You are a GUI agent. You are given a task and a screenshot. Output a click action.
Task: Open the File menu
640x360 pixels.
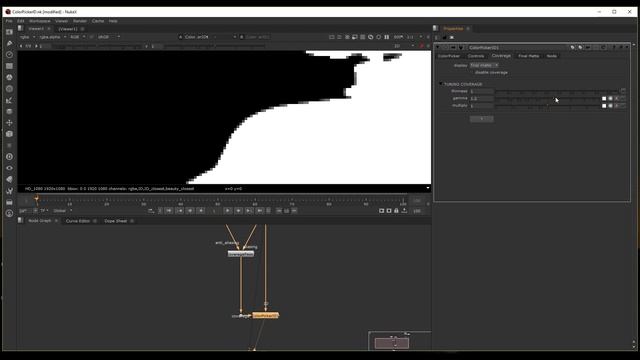(x=9, y=21)
